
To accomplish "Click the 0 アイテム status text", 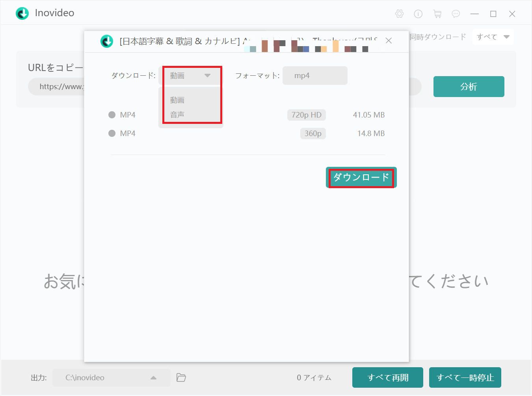I will pyautogui.click(x=314, y=377).
